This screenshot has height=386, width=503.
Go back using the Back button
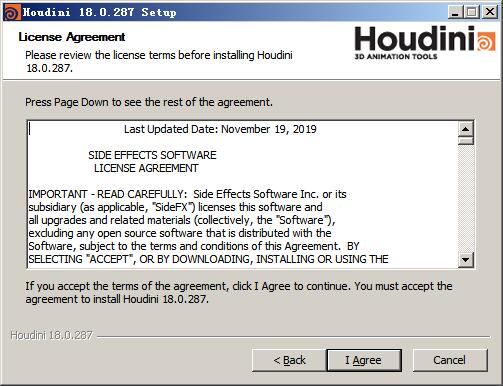tap(289, 360)
